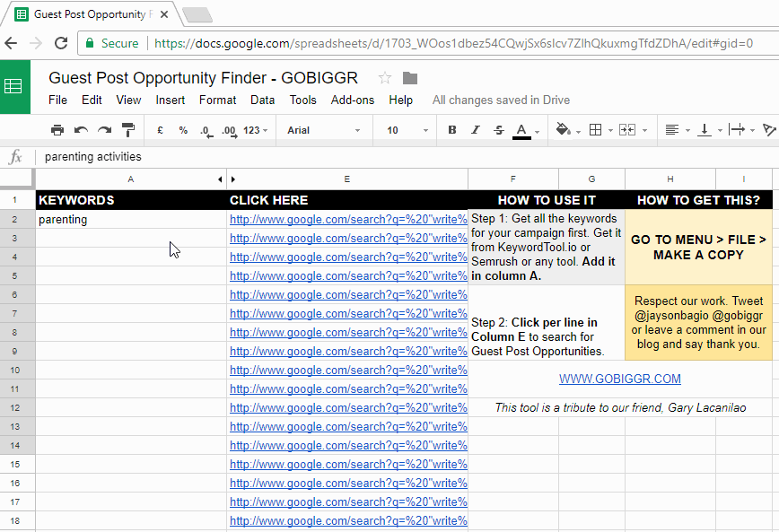Open a new browser tab

tap(197, 15)
